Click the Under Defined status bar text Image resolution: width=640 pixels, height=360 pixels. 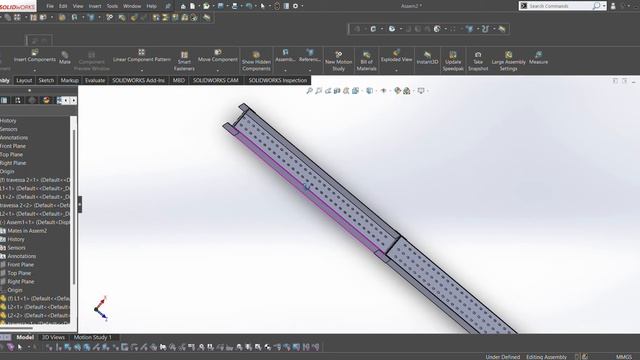point(502,357)
